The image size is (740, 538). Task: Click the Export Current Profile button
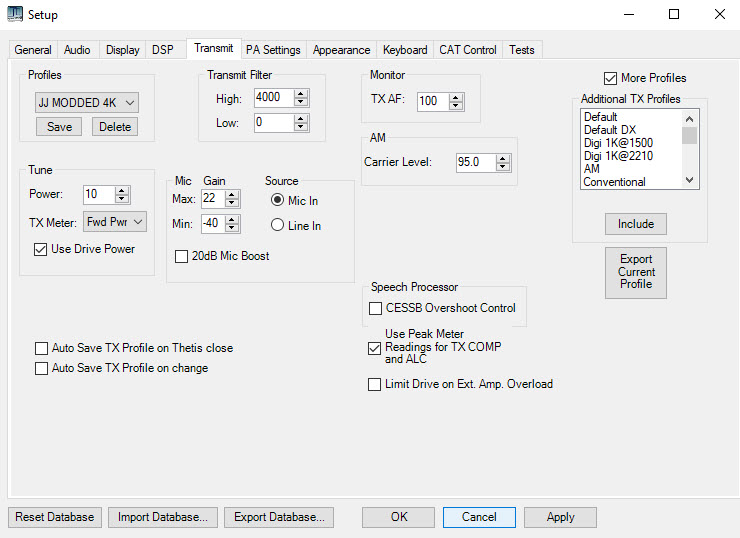636,272
